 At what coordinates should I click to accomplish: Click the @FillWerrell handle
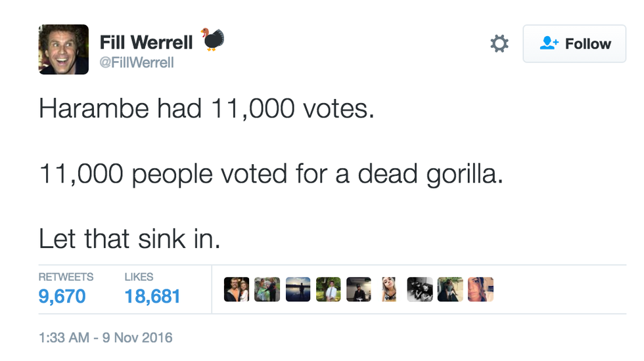pyautogui.click(x=137, y=63)
